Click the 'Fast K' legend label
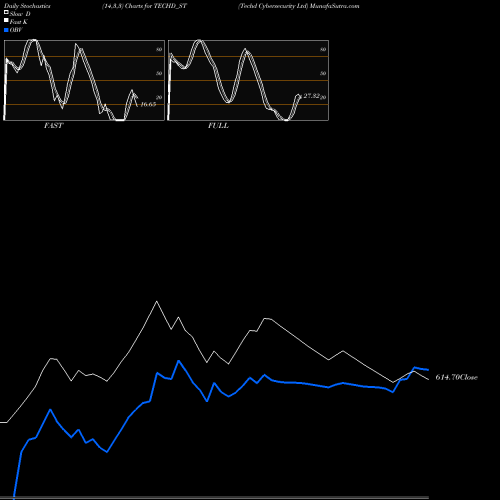The width and height of the screenshot is (500, 500). (x=19, y=22)
